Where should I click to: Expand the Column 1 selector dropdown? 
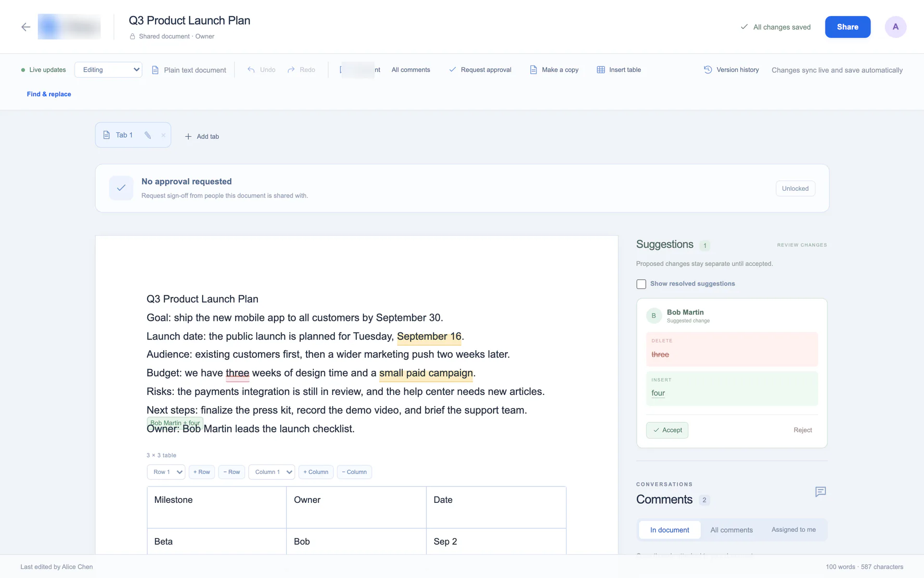pyautogui.click(x=272, y=472)
